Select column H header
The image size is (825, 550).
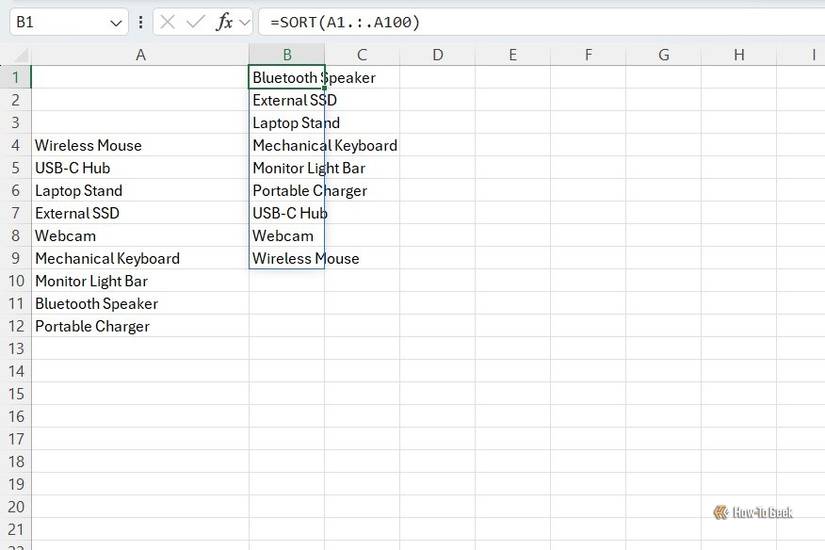coord(739,55)
